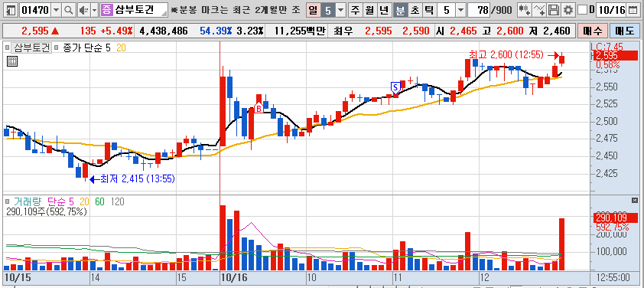Image resolution: width=644 pixels, height=288 pixels.
Task: Toggle the small square before 거래량 legend
Action: click(x=8, y=202)
